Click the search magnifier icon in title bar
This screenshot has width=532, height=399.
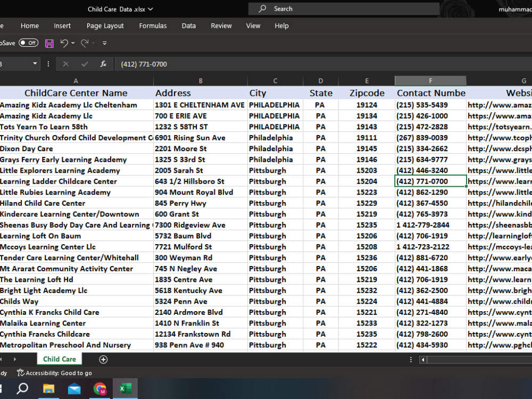point(262,9)
